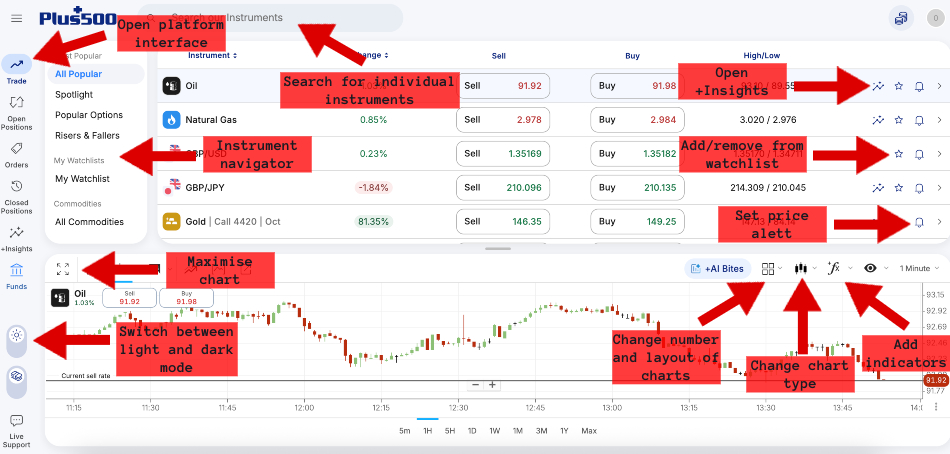Open the notifications counter showing 0
Image resolution: width=950 pixels, height=454 pixels.
point(935,18)
